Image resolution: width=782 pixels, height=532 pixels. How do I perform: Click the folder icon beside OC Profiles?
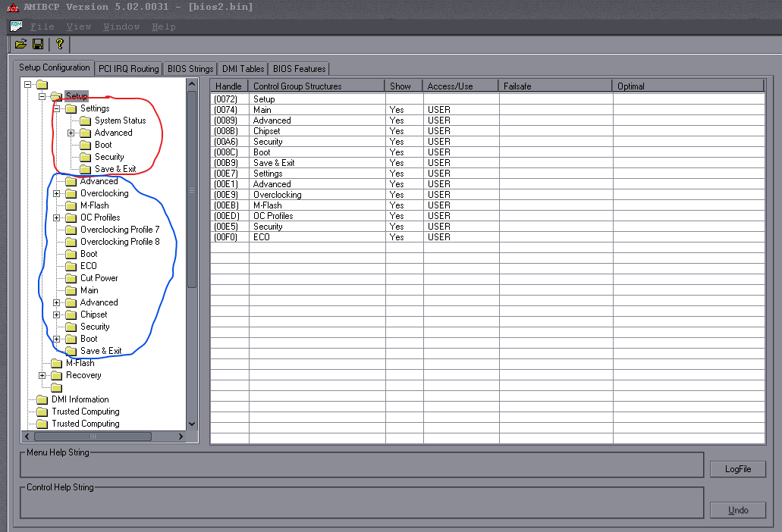pos(71,217)
